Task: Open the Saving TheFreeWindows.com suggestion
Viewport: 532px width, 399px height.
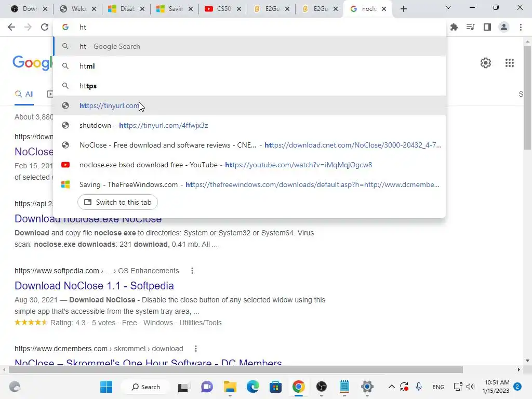Action: (x=249, y=184)
